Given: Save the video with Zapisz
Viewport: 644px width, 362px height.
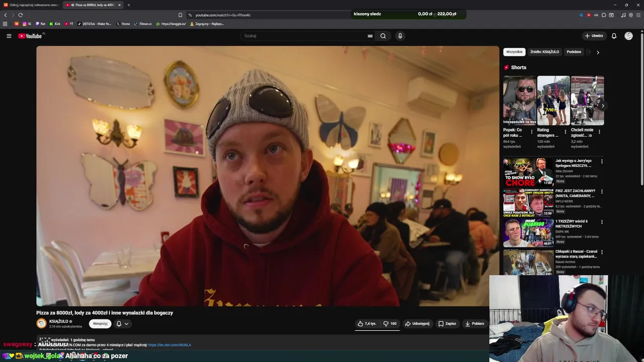Looking at the screenshot, I should coord(447,324).
